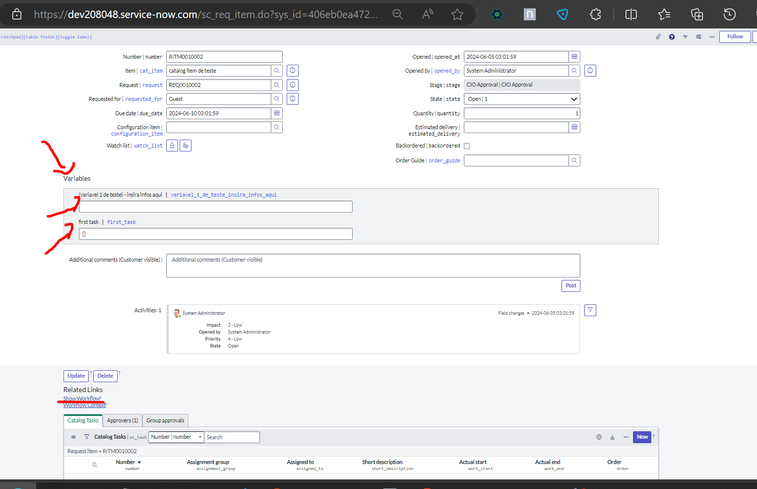Open browser History icon
The height and width of the screenshot is (489, 757).
click(x=729, y=14)
